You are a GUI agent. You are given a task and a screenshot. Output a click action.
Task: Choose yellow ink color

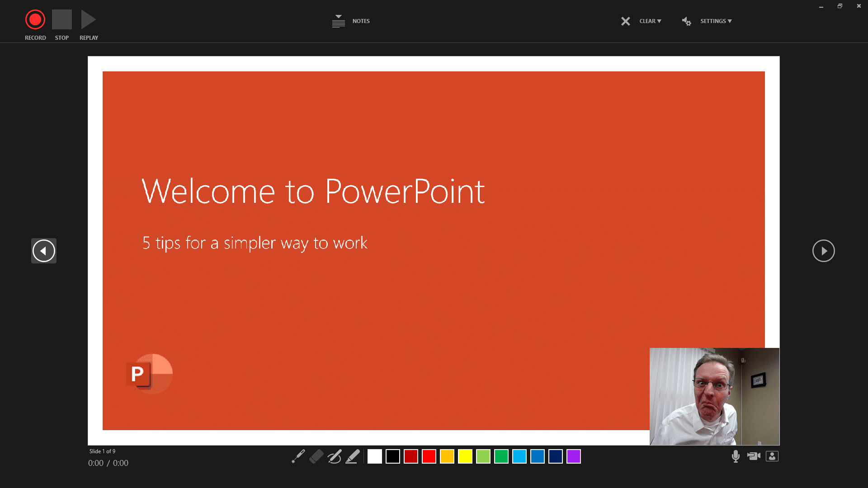465,456
